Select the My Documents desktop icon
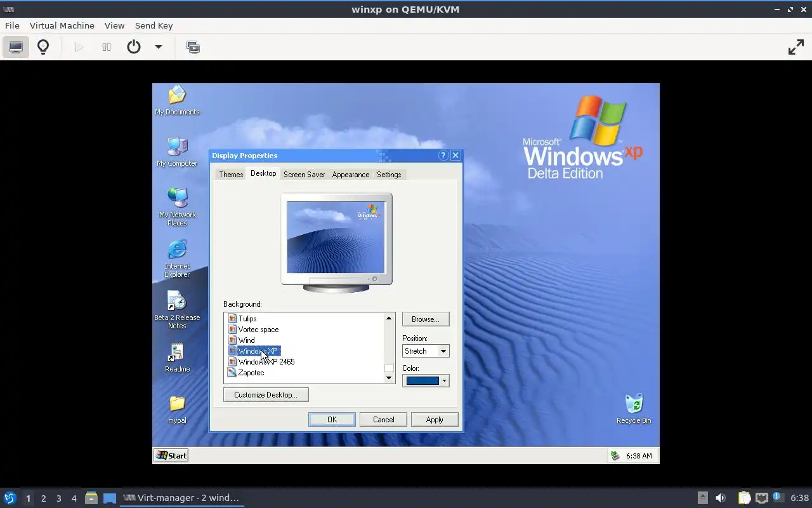The image size is (812, 508). tap(177, 100)
